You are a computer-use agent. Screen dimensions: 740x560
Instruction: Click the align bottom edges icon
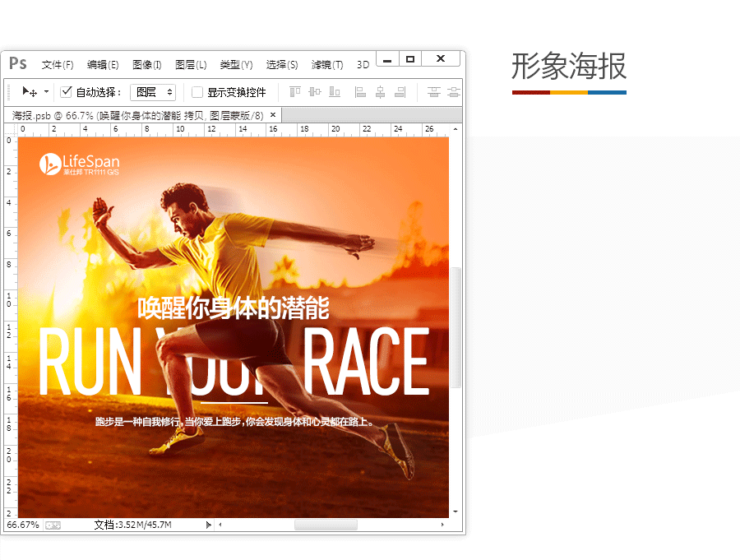[x=335, y=91]
